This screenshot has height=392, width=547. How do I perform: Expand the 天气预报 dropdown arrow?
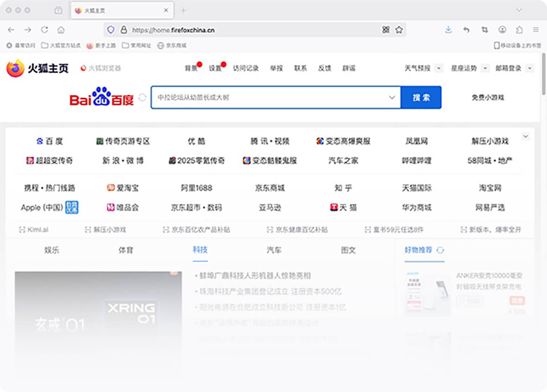click(439, 68)
